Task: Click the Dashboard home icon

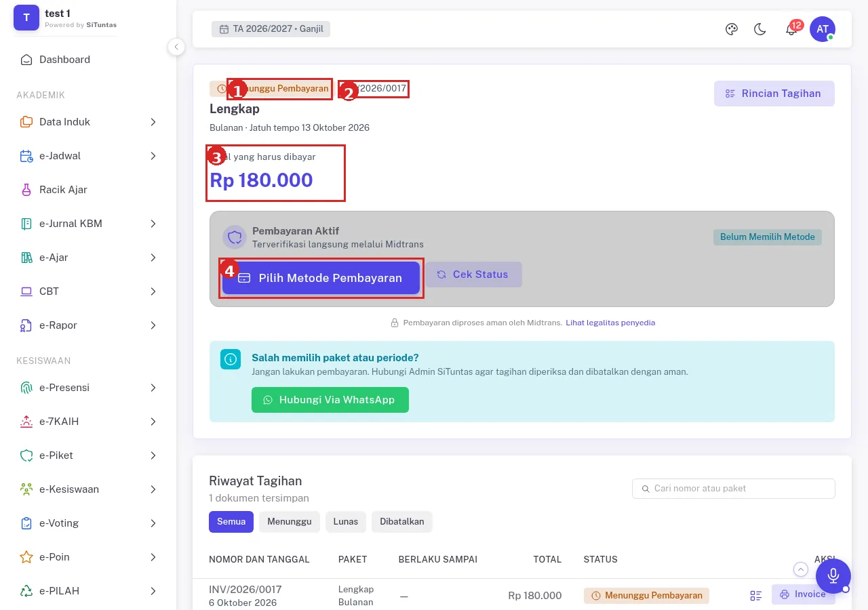Action: point(26,60)
